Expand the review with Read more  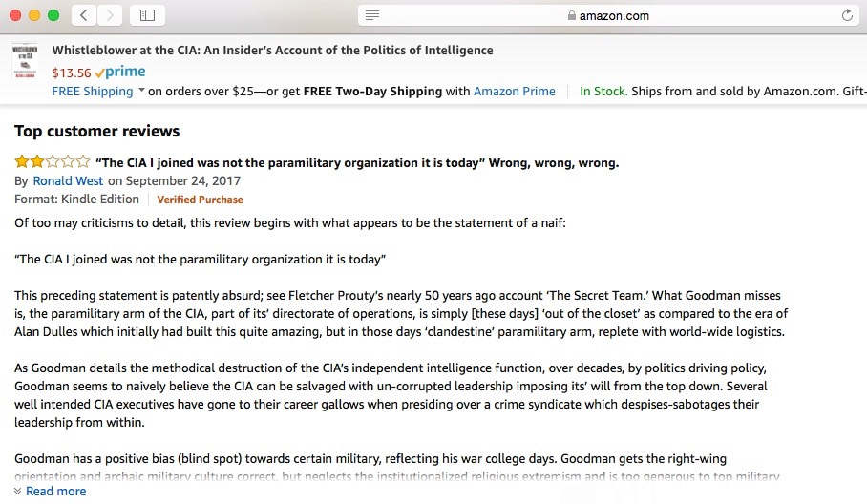[55, 491]
